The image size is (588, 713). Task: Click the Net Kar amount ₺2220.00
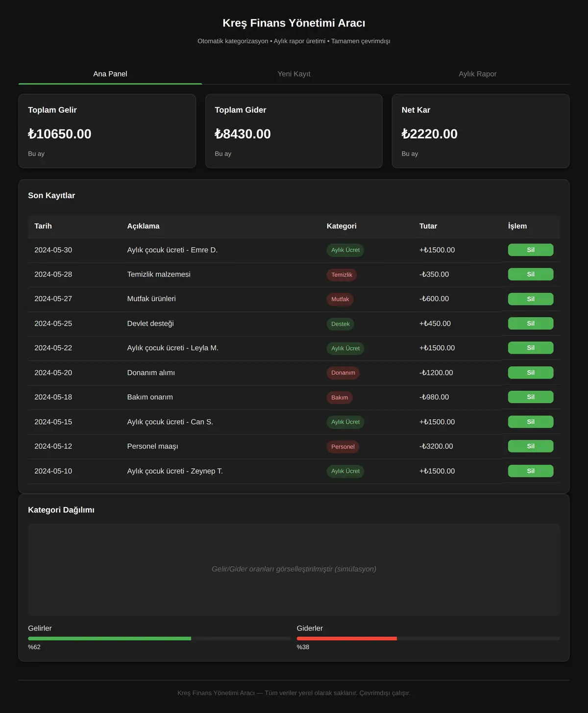429,134
